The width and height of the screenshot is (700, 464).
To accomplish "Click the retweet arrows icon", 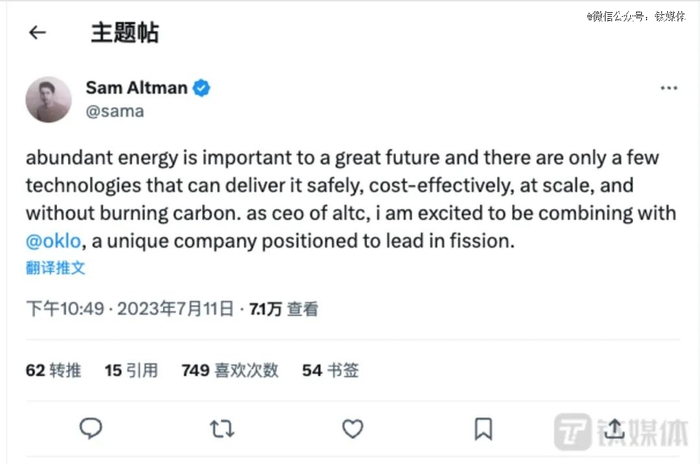I will pos(222,429).
